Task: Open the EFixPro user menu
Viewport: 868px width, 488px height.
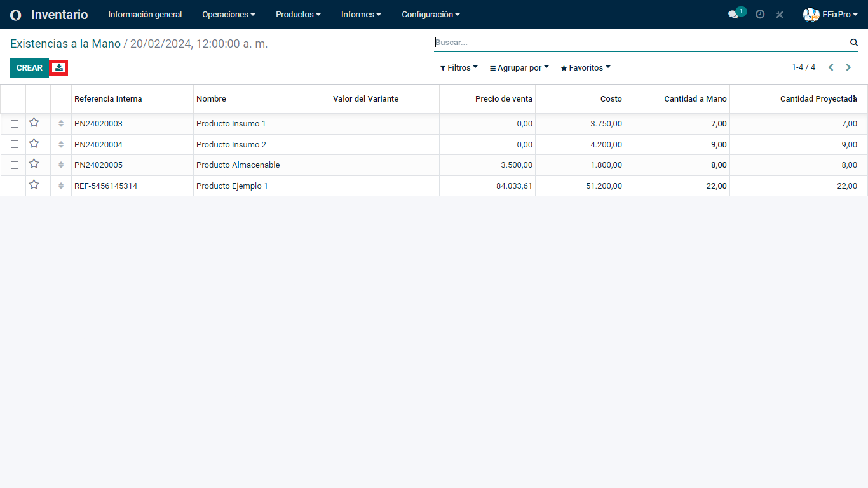Action: 831,15
